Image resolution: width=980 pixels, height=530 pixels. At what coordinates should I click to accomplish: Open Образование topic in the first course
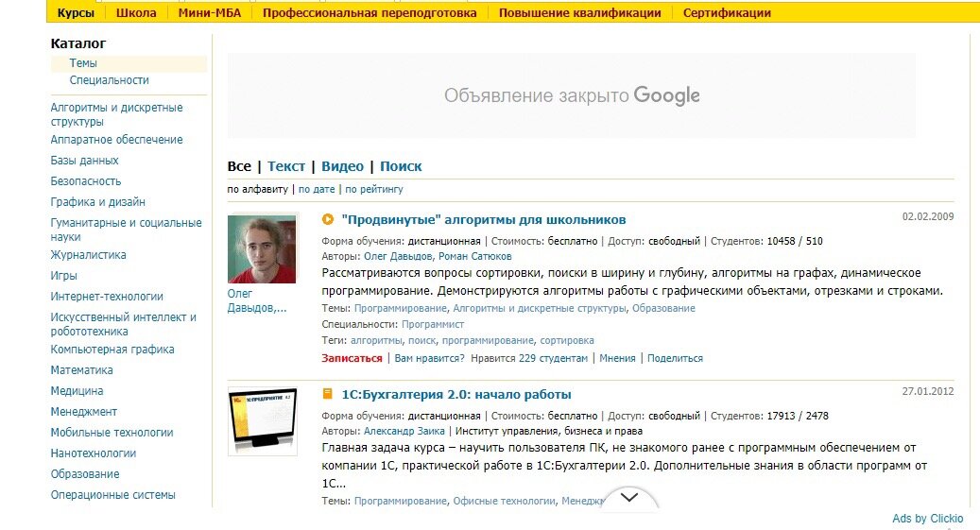(x=663, y=308)
